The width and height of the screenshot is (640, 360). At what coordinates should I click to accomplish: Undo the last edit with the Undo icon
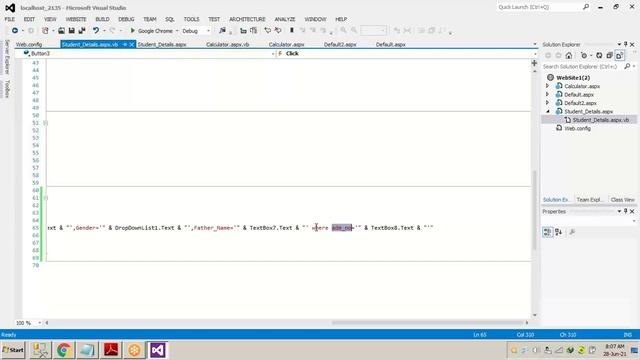click(96, 31)
